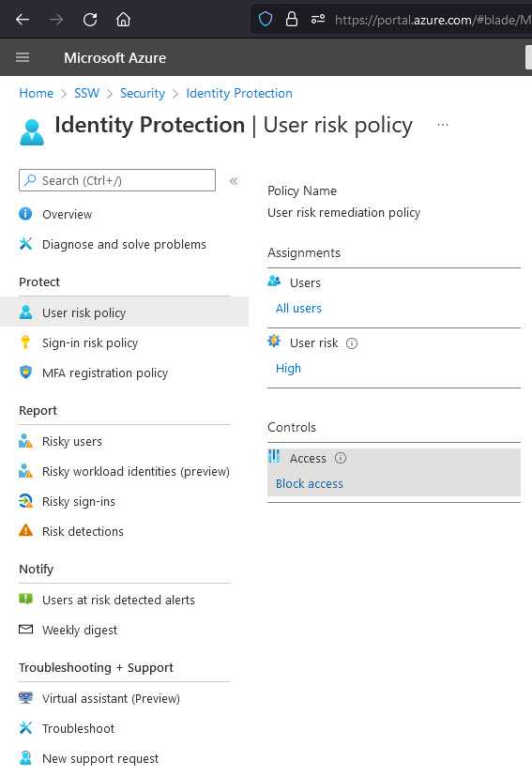Click the tracking protection shield icon

pos(266,20)
